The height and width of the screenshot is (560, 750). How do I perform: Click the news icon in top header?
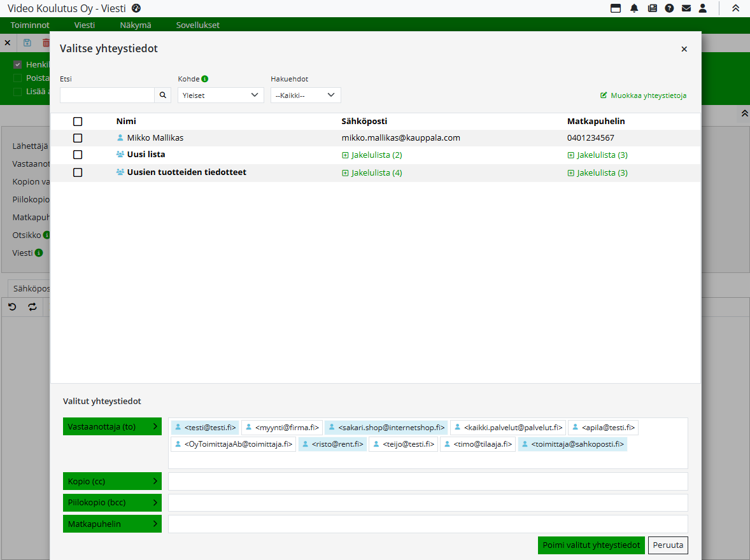tap(652, 8)
